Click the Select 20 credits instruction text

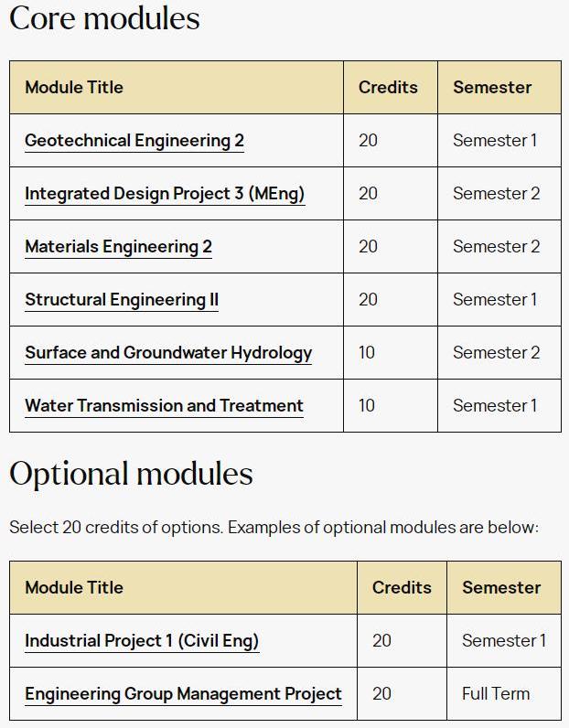274,528
